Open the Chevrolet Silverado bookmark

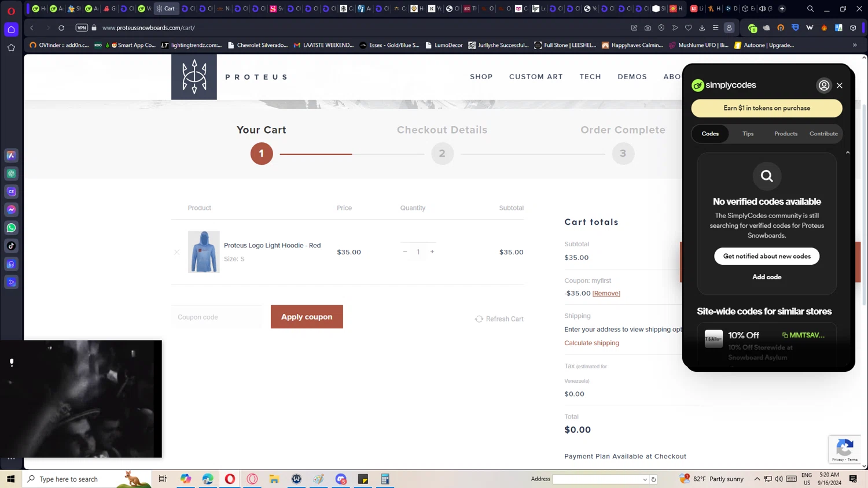coord(258,45)
